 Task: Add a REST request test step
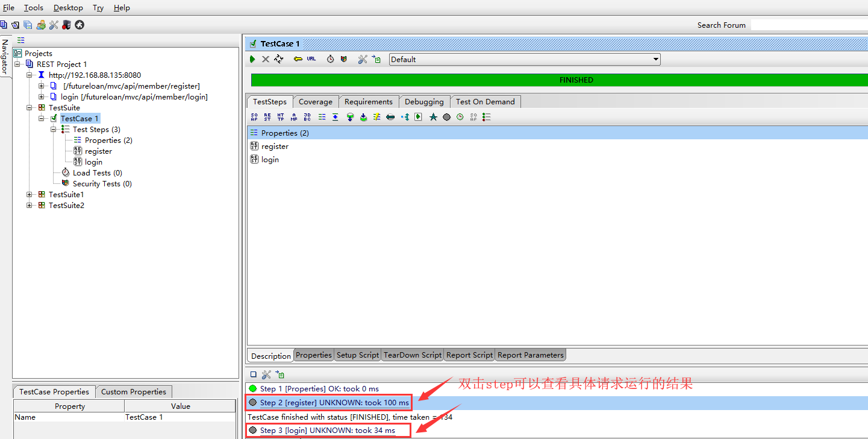coord(267,117)
